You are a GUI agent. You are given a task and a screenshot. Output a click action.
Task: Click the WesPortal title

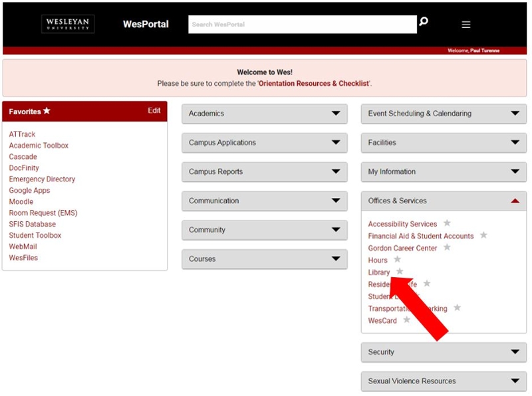click(x=146, y=24)
